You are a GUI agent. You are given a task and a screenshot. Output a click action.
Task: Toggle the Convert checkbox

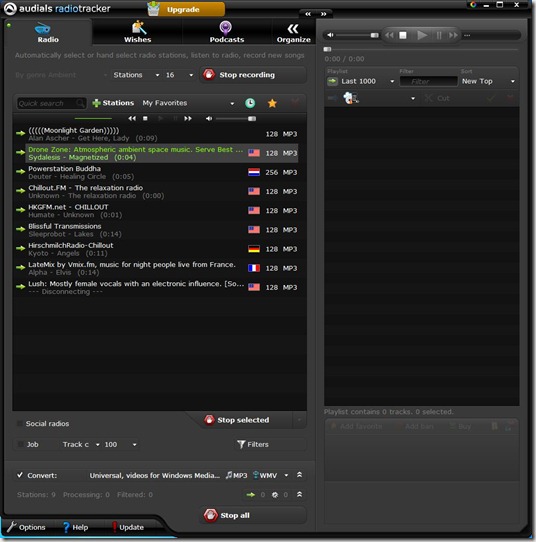tap(20, 475)
